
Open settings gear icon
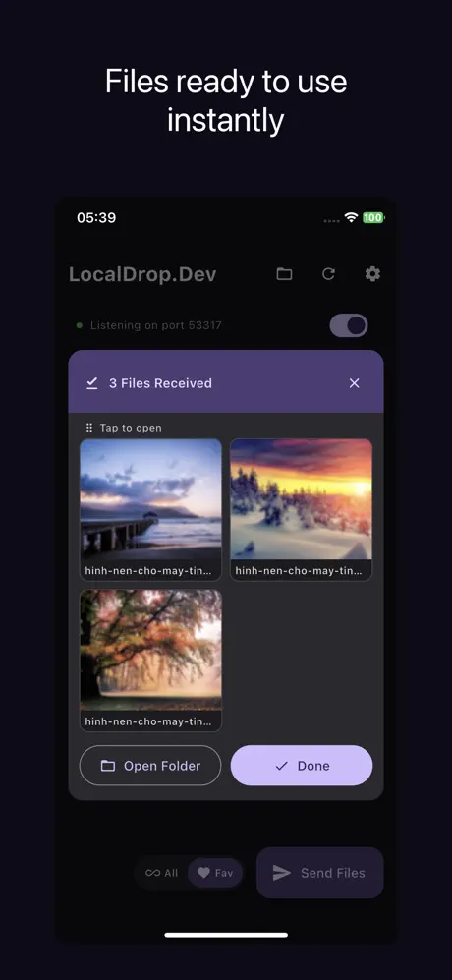click(373, 273)
